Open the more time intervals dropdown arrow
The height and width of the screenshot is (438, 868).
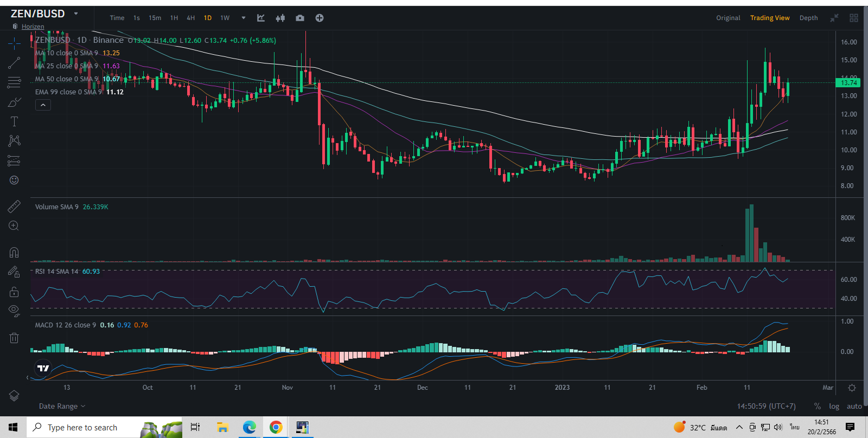tap(244, 18)
